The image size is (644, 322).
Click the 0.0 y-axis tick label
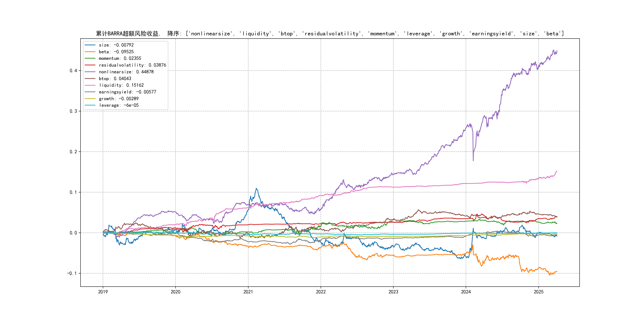click(73, 233)
